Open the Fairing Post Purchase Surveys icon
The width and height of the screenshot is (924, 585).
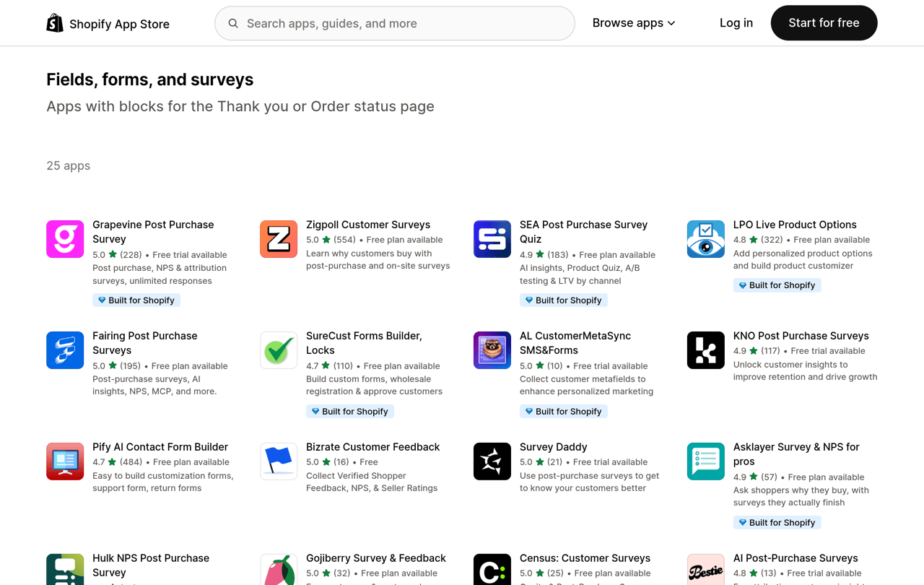tap(65, 350)
